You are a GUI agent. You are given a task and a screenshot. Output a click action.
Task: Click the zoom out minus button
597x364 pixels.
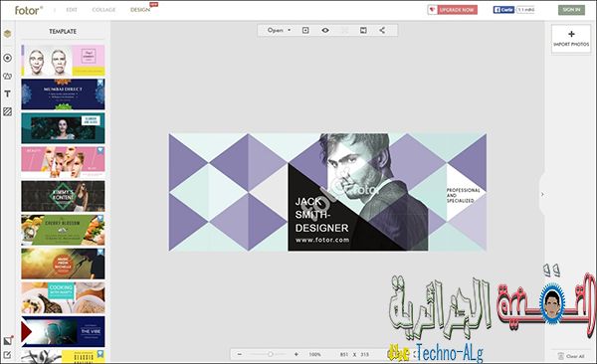[x=240, y=354]
